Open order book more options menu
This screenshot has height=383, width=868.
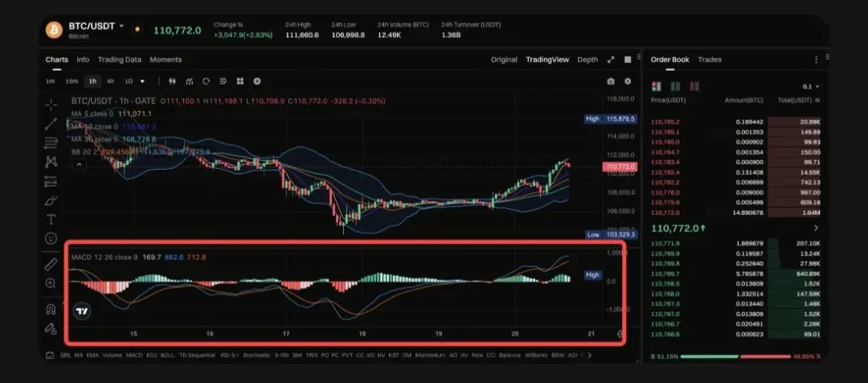point(816,60)
